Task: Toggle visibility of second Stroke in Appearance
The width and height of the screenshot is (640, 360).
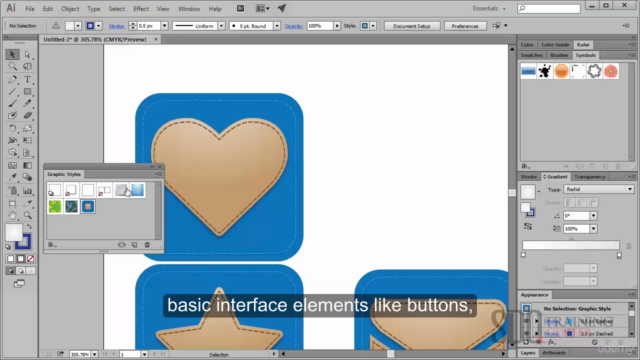Action: [x=527, y=333]
